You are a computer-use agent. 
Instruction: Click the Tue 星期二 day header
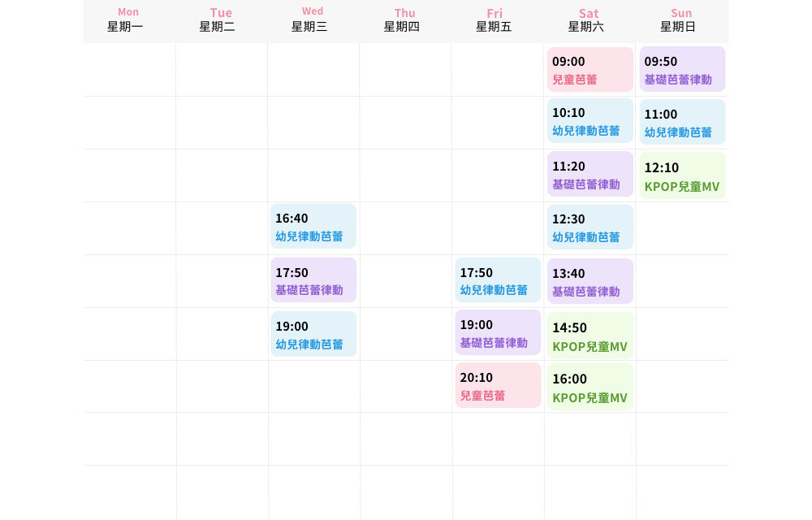coord(220,20)
